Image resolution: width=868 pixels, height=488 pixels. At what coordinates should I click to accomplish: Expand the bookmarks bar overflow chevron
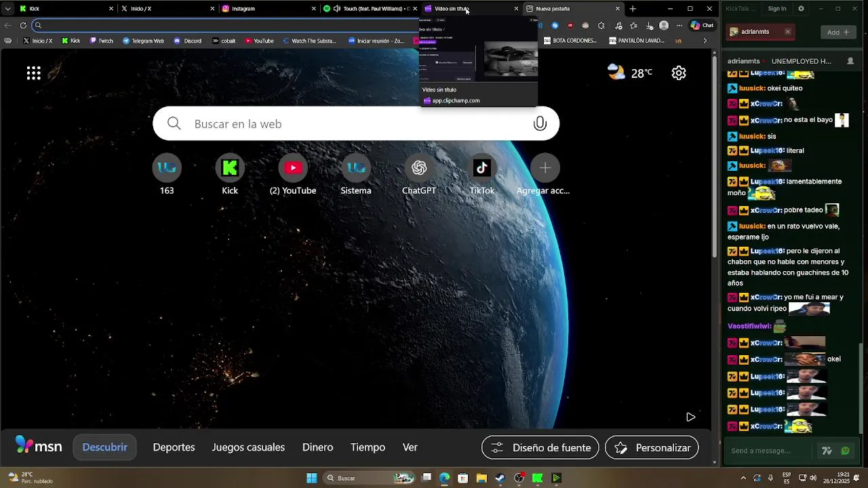pos(705,41)
